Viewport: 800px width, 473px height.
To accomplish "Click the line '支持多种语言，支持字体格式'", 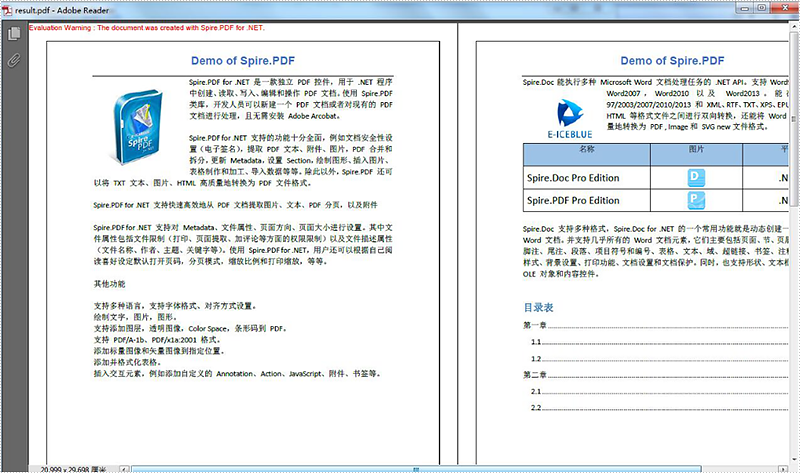I will pyautogui.click(x=176, y=306).
